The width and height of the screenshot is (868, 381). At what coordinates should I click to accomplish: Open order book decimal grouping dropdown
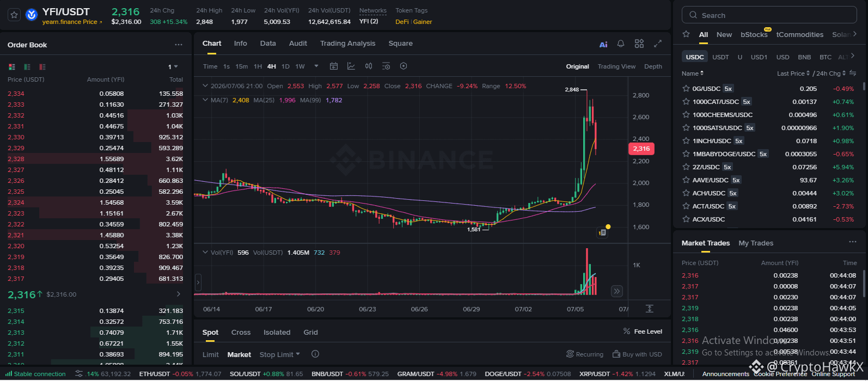(x=173, y=67)
